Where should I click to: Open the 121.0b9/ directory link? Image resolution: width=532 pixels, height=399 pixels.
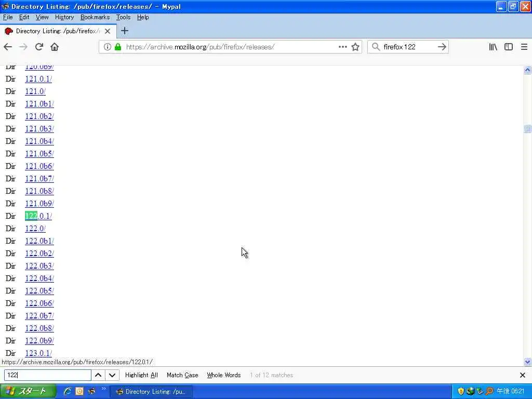click(x=39, y=204)
